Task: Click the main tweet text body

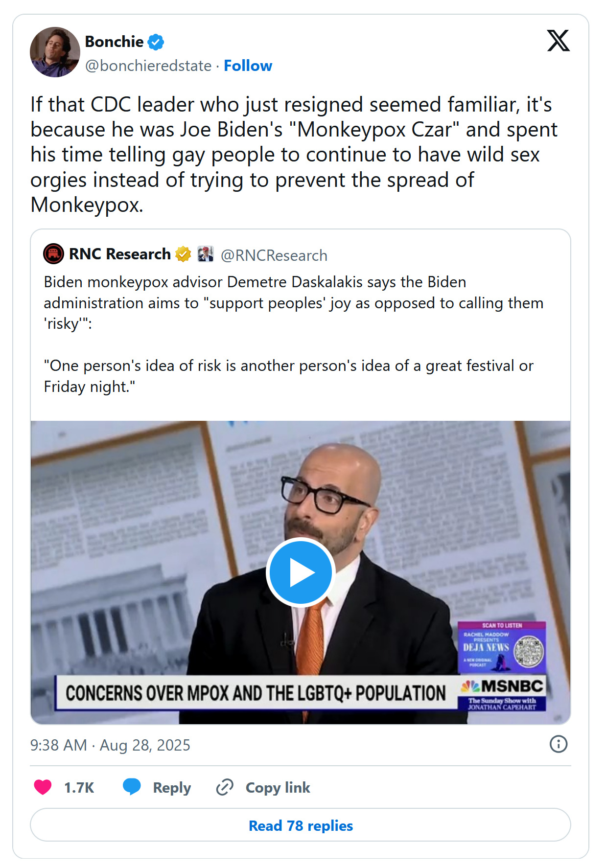Action: (294, 155)
